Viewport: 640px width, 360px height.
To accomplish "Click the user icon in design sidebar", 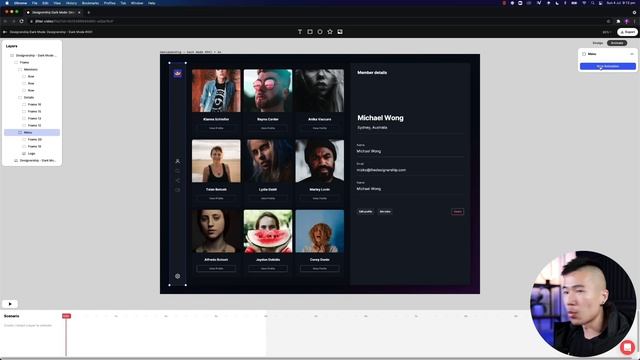I will (178, 161).
